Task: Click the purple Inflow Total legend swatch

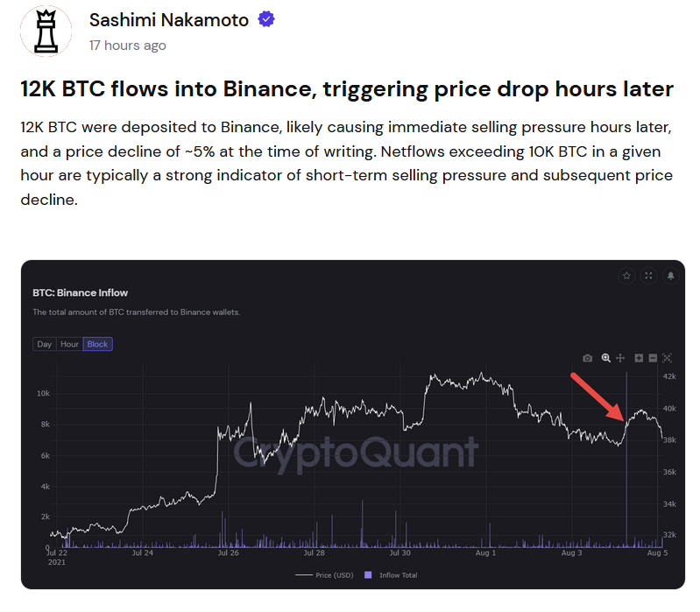Action: [x=368, y=575]
